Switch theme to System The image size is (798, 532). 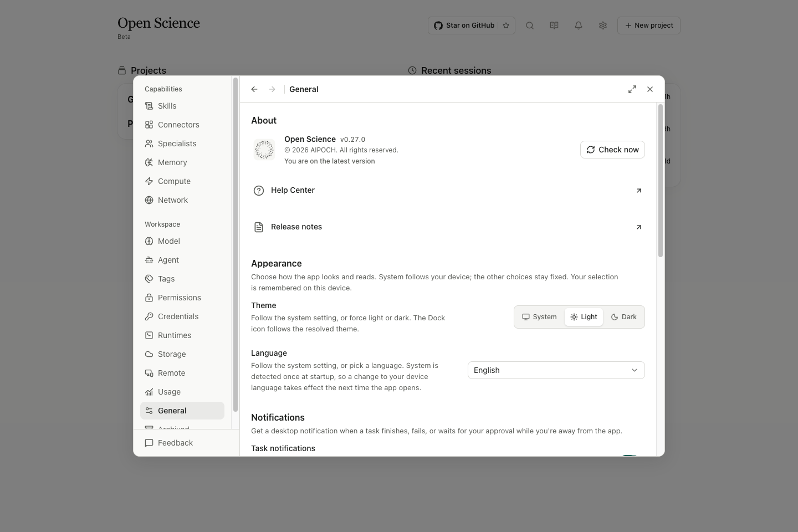[539, 317]
